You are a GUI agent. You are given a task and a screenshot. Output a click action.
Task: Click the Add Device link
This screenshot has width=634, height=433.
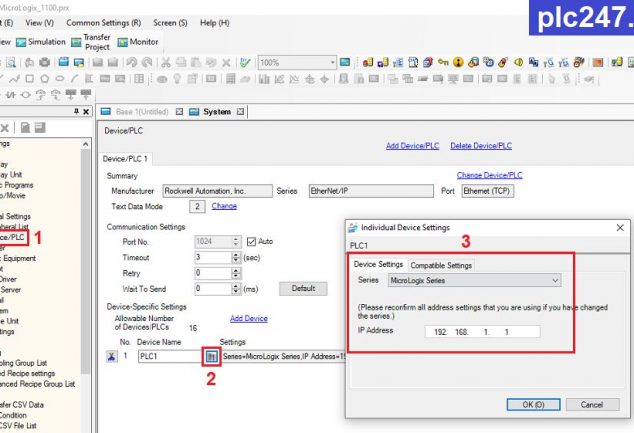pos(249,319)
